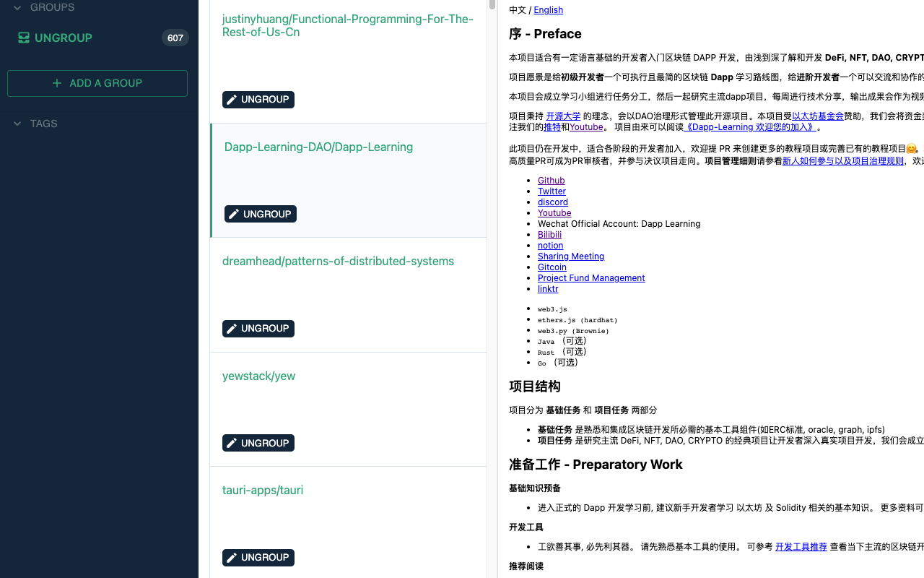The width and height of the screenshot is (924, 578).
Task: Open the Twitter list link
Action: (x=552, y=191)
